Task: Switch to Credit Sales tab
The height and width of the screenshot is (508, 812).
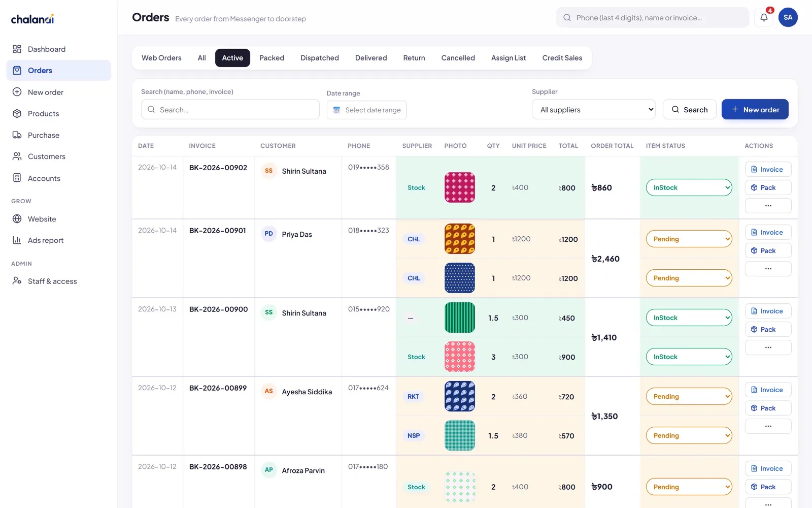Action: pyautogui.click(x=562, y=58)
